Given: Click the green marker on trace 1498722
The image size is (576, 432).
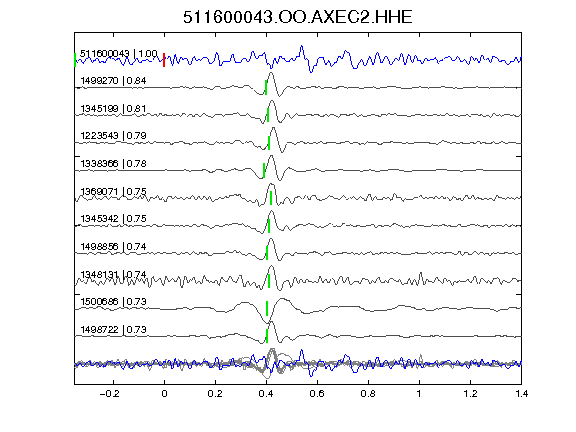Looking at the screenshot, I should (x=267, y=336).
